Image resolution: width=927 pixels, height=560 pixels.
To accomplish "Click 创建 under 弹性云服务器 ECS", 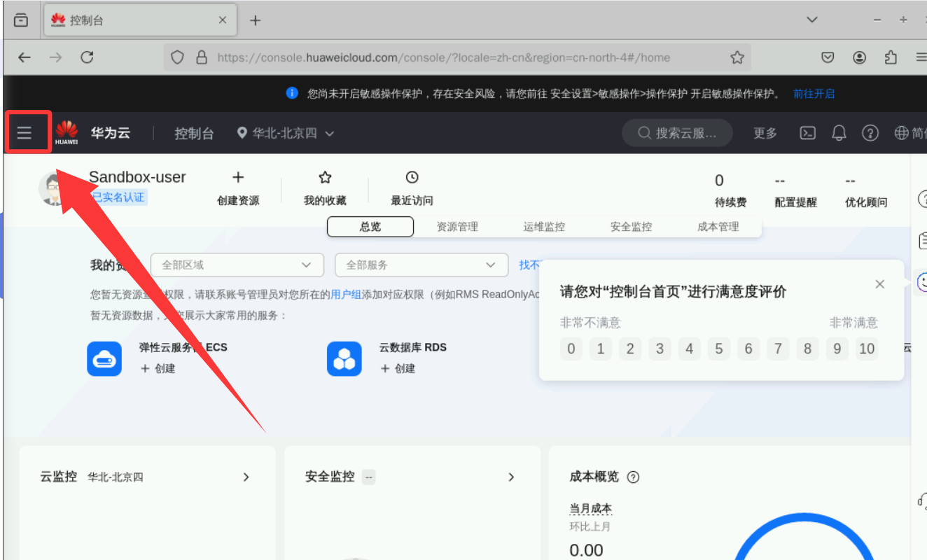I will tap(158, 368).
